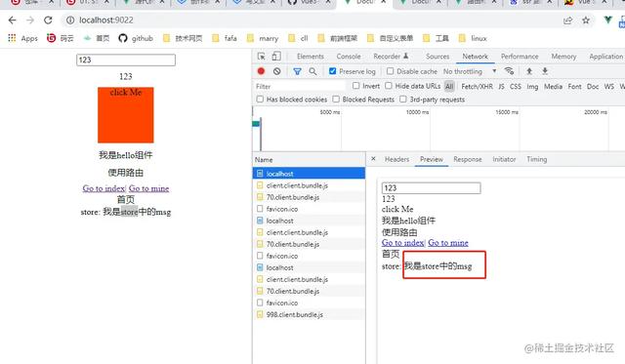Open network search with magnifier icon
This screenshot has height=364, width=625.
click(312, 71)
